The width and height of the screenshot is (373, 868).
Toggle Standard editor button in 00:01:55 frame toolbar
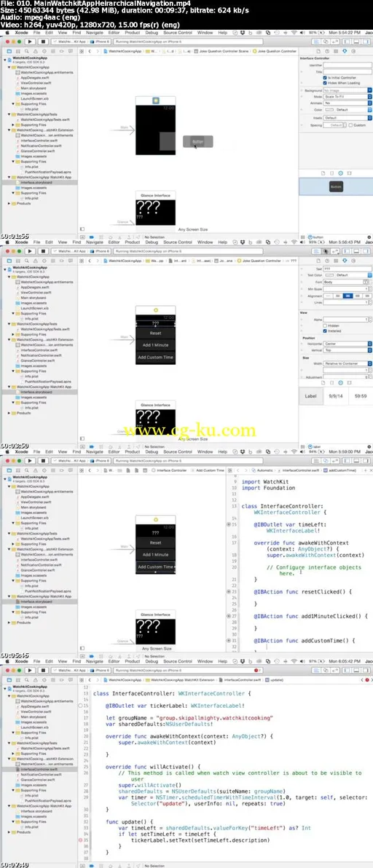[x=317, y=42]
